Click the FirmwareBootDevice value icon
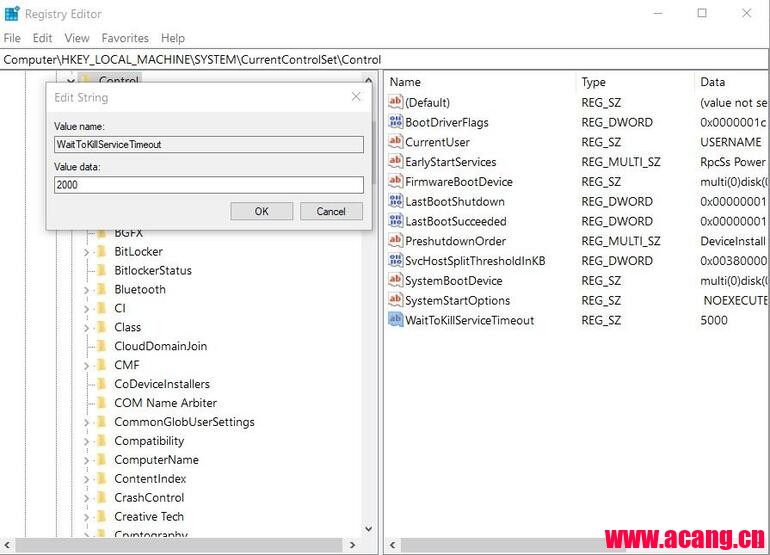Screen dimensions: 770x555 tap(395, 181)
